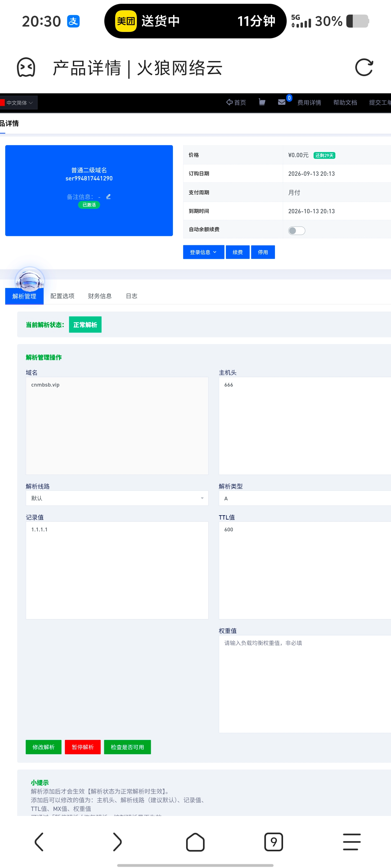The height and width of the screenshot is (868, 391).
Task: Click the 小提示 heading
Action: pos(40,782)
